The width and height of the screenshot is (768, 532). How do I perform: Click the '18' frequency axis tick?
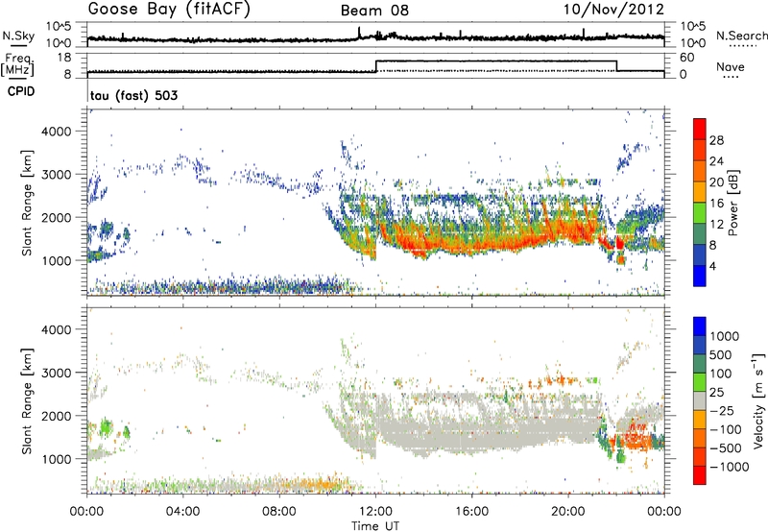tap(64, 58)
